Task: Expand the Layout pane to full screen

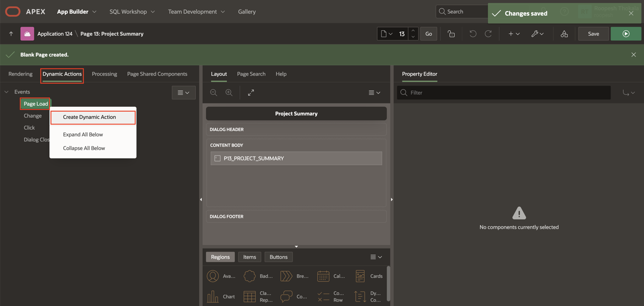Action: point(251,93)
